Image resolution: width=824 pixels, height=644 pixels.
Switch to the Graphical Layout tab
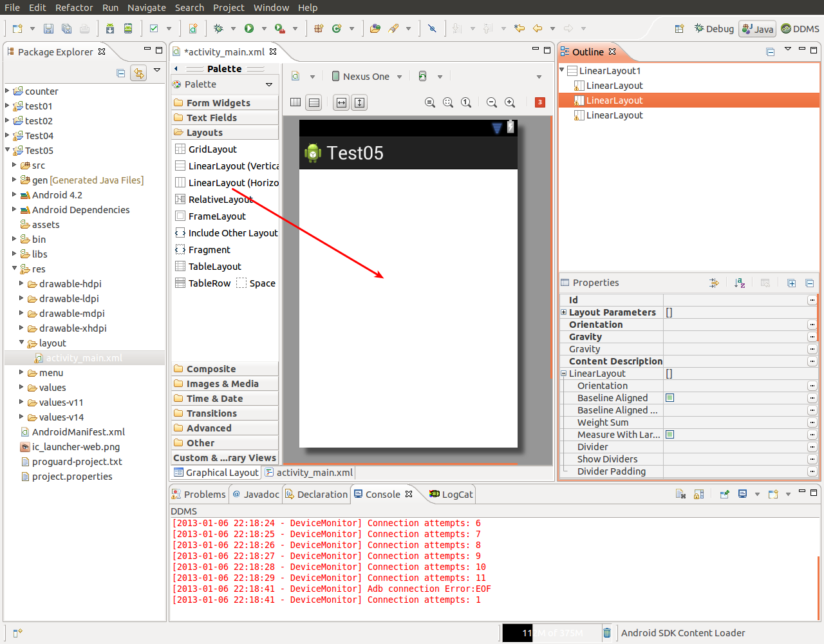(216, 473)
